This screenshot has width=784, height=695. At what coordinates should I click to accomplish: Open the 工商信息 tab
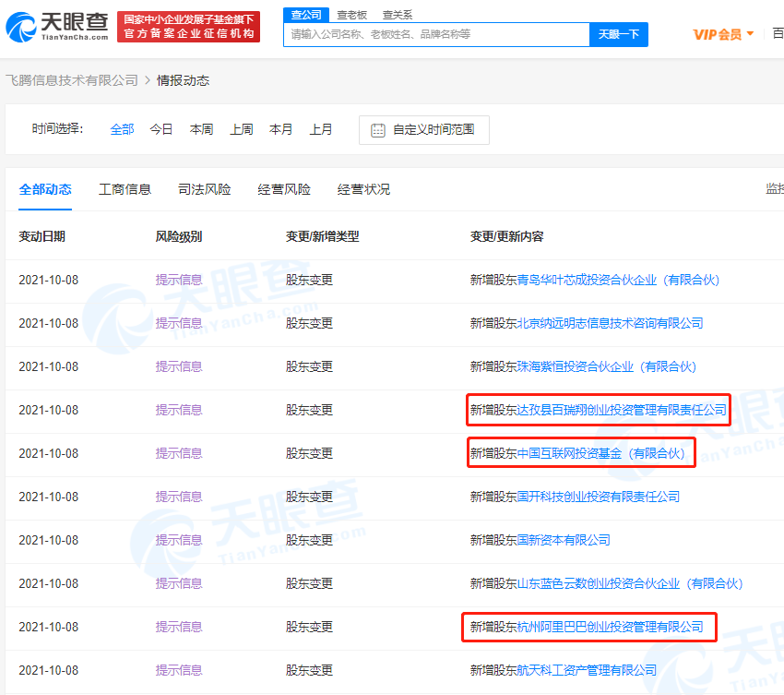click(x=125, y=189)
